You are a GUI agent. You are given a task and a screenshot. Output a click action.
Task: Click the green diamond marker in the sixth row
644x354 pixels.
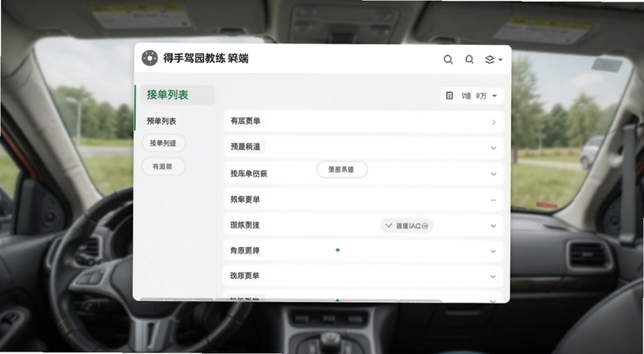(337, 249)
